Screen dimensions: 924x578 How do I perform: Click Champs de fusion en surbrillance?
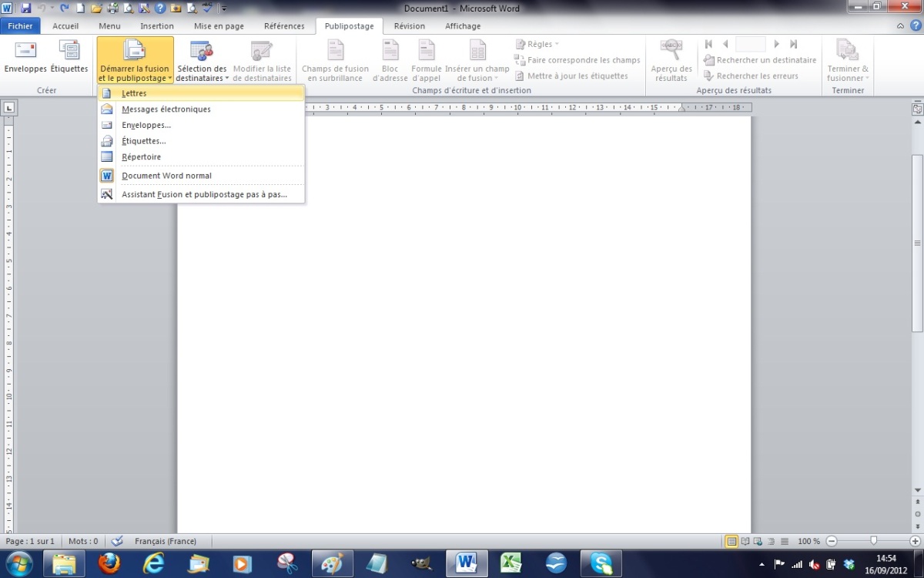click(335, 60)
